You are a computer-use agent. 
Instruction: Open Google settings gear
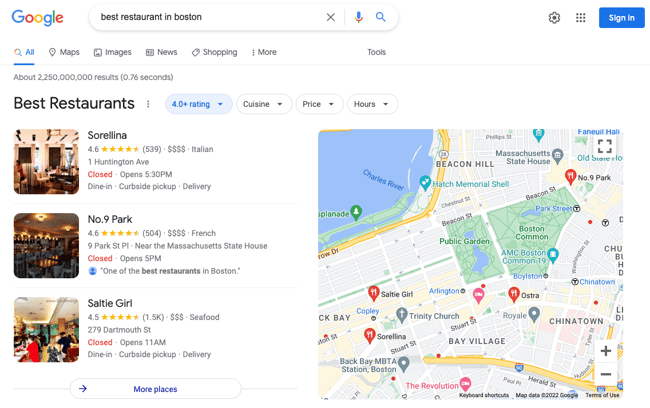point(554,18)
